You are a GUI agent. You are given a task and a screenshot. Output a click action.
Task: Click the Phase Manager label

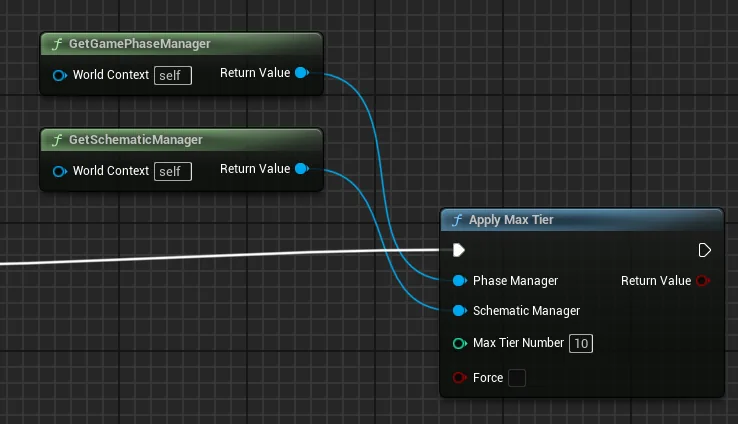click(515, 281)
